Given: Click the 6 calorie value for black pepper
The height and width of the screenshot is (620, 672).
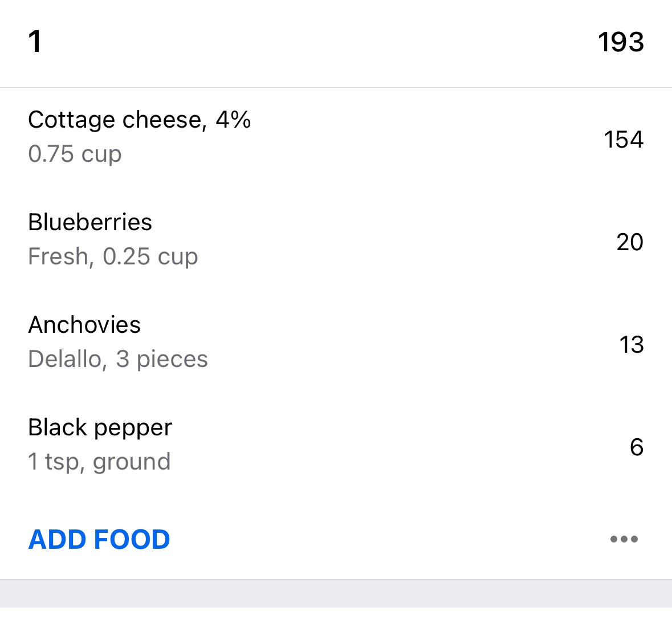Looking at the screenshot, I should tap(637, 447).
